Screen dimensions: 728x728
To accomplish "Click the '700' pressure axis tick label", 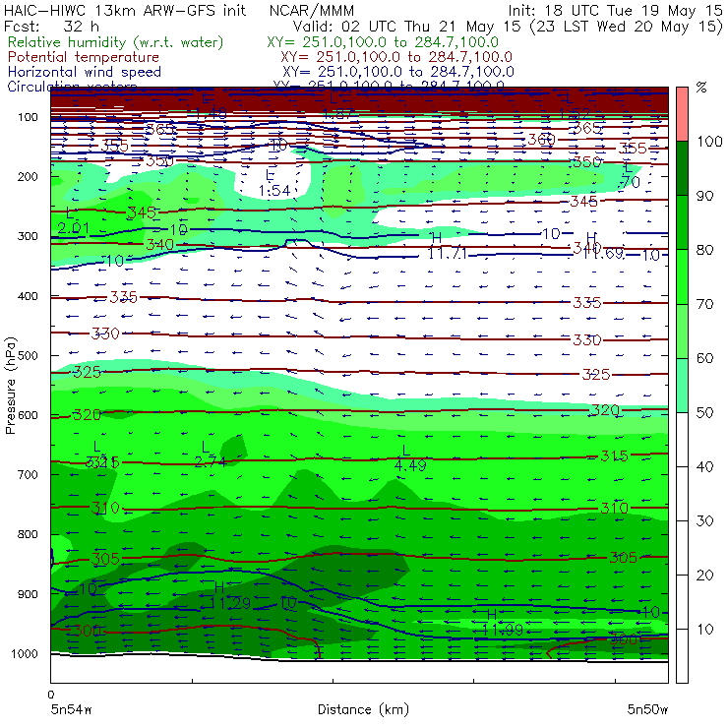I will point(28,475).
